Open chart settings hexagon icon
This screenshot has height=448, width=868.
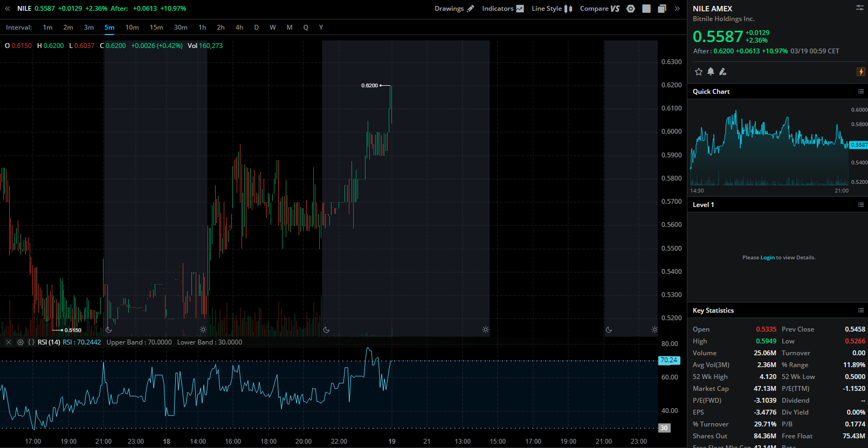[x=631, y=9]
